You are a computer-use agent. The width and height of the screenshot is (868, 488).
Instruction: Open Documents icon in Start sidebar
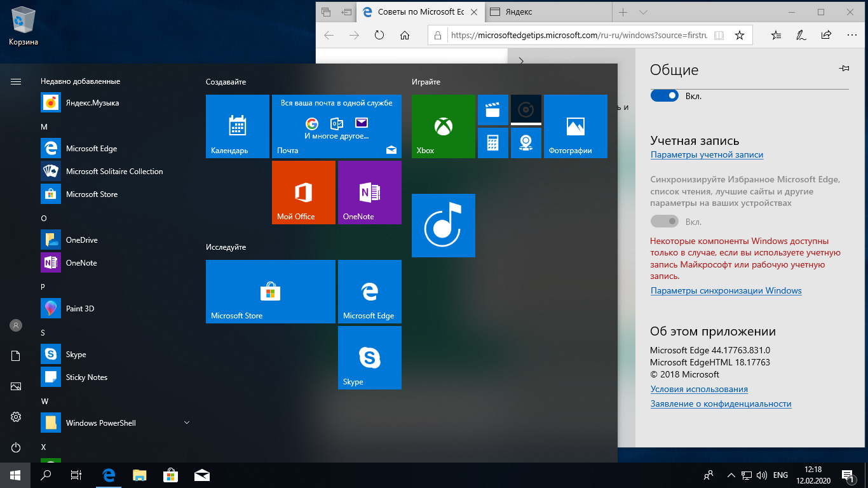pos(16,356)
